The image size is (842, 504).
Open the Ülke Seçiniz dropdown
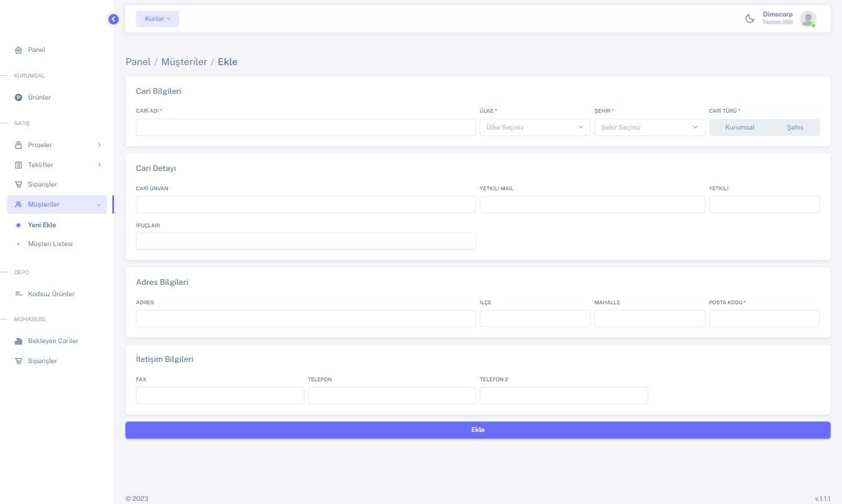point(534,128)
